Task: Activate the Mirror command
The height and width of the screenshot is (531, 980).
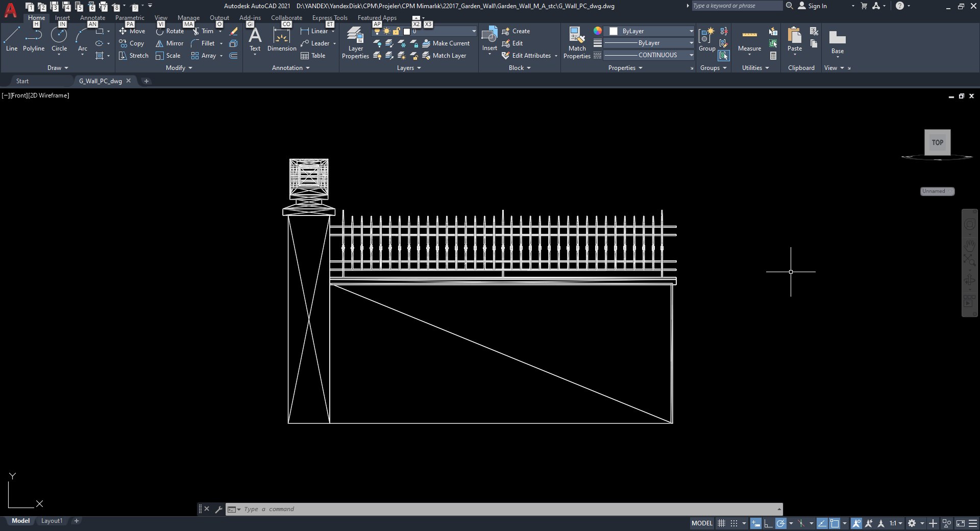Action: [x=169, y=43]
